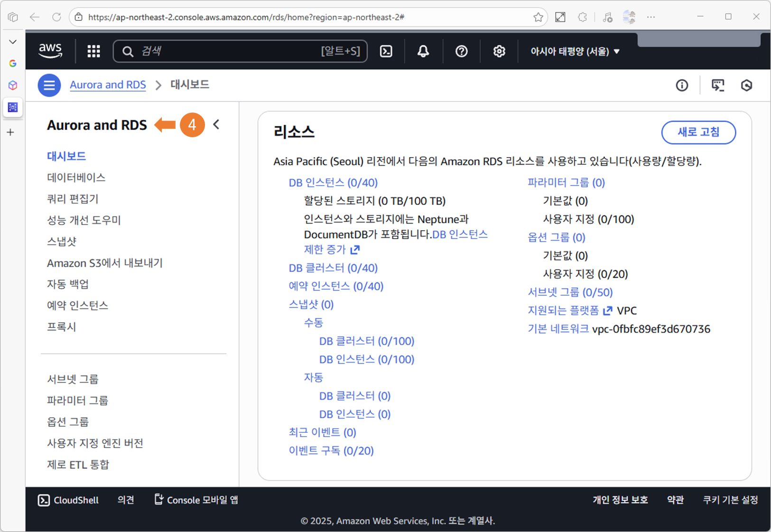
Task: Open the settings gear in AWS header
Action: click(x=499, y=51)
